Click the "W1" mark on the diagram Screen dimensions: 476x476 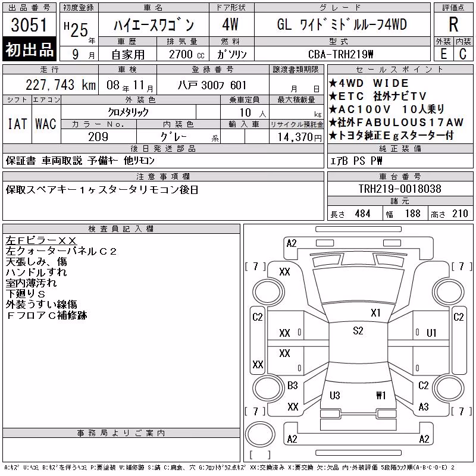coord(381,396)
